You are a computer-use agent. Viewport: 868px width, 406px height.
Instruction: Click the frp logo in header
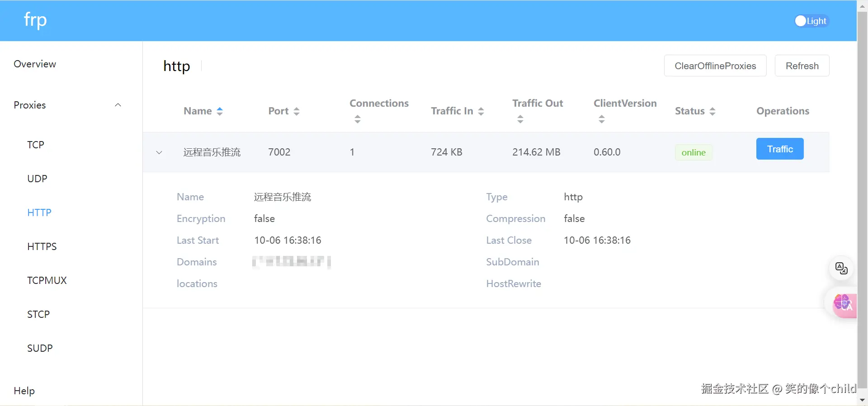pos(35,20)
